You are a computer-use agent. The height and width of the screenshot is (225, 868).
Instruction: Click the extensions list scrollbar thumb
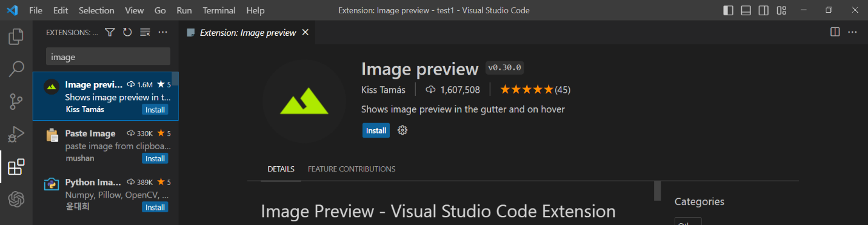(175, 79)
